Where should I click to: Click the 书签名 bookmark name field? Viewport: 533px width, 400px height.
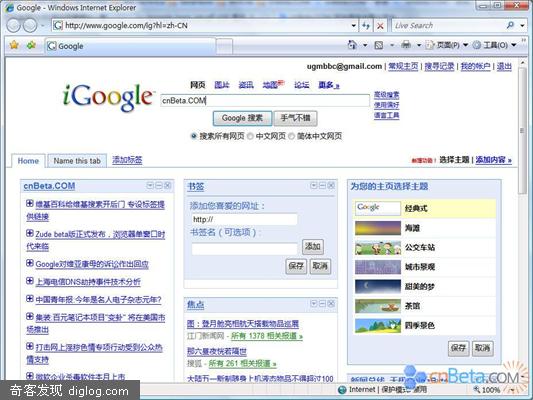(244, 248)
